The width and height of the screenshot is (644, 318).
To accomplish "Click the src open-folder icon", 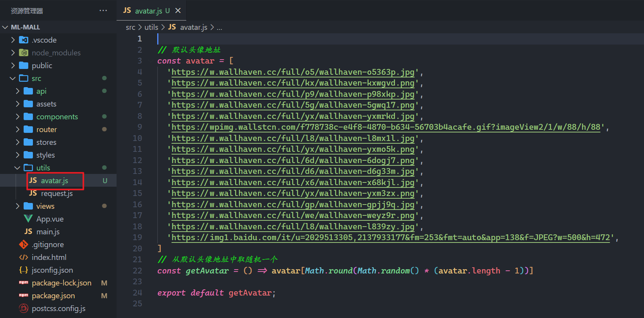I will [x=24, y=78].
